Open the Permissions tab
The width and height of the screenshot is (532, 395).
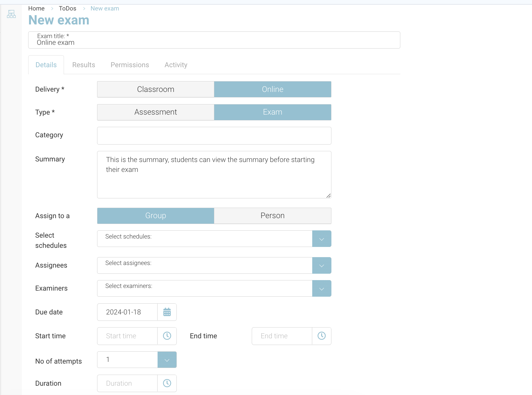coord(130,65)
